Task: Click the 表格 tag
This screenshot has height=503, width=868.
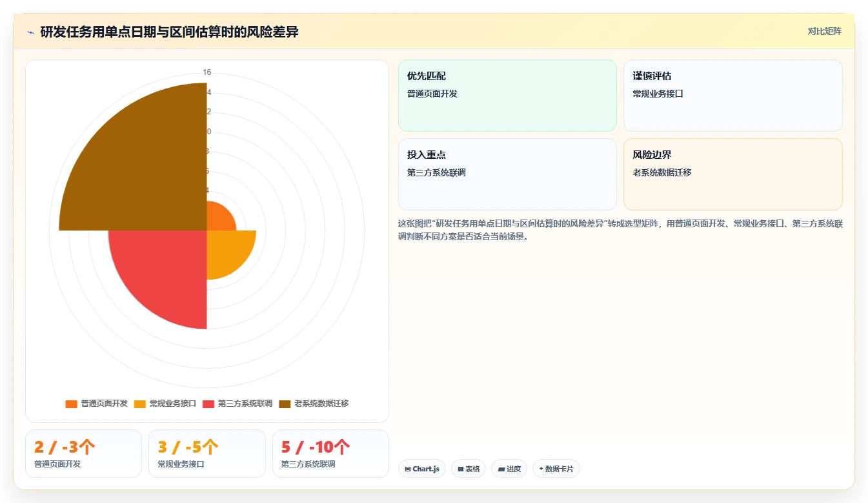Action: click(469, 469)
